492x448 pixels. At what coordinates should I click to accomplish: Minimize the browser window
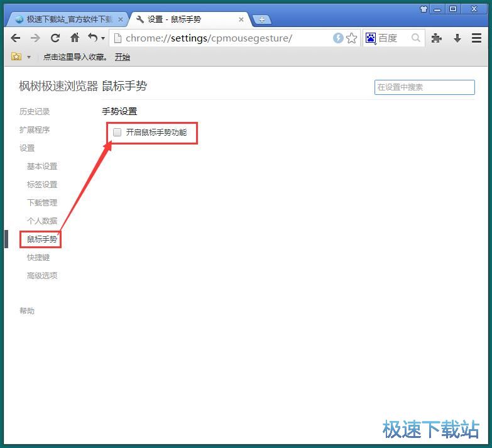point(437,9)
